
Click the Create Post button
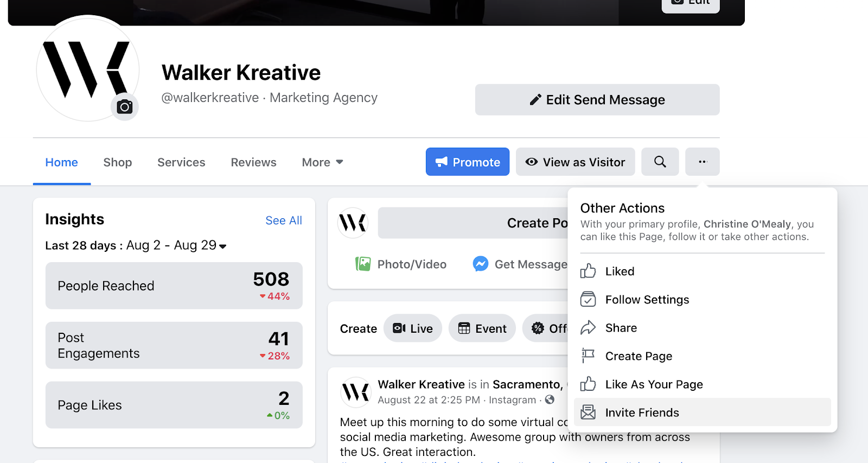[x=473, y=223]
